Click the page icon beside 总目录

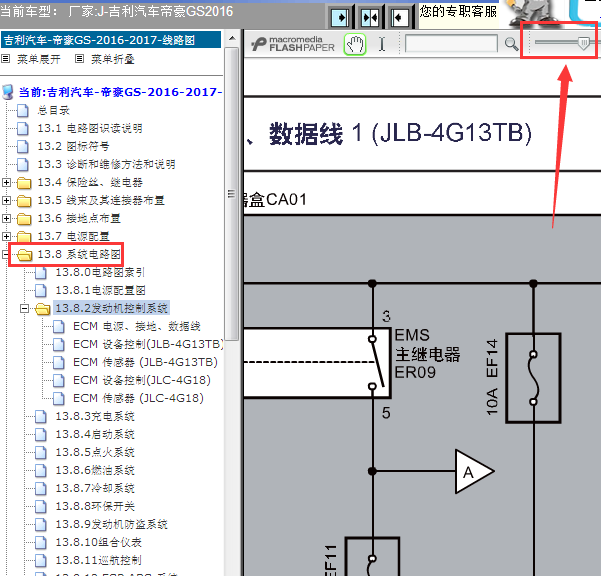pyautogui.click(x=23, y=111)
